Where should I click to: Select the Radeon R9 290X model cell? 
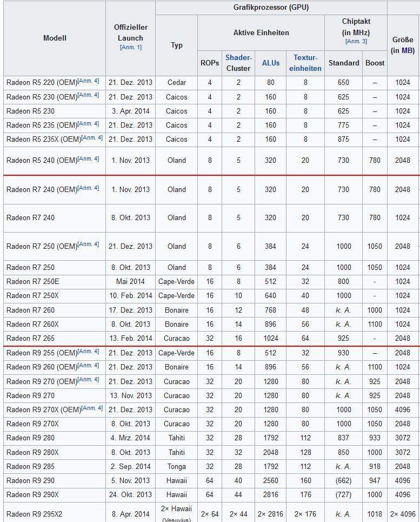tap(32, 494)
